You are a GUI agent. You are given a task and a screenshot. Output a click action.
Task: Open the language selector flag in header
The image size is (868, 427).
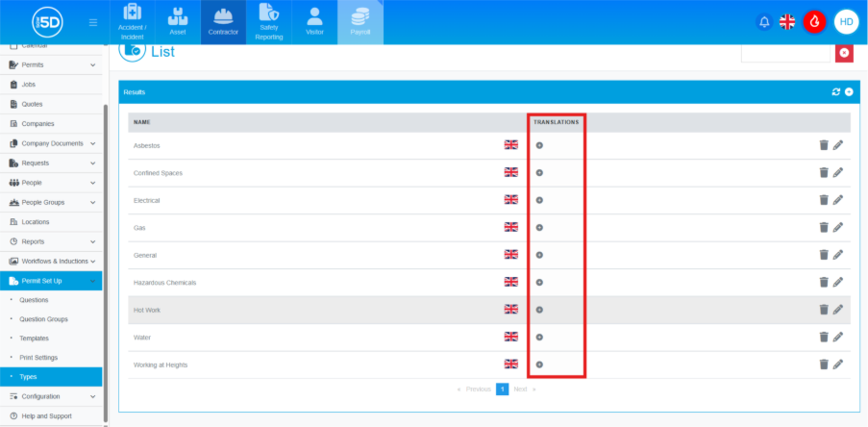pyautogui.click(x=787, y=22)
